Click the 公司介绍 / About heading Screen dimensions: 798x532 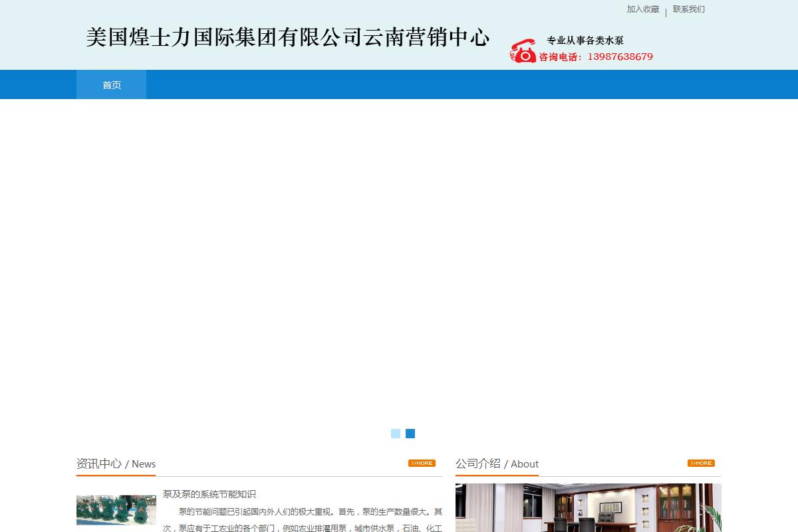(497, 464)
